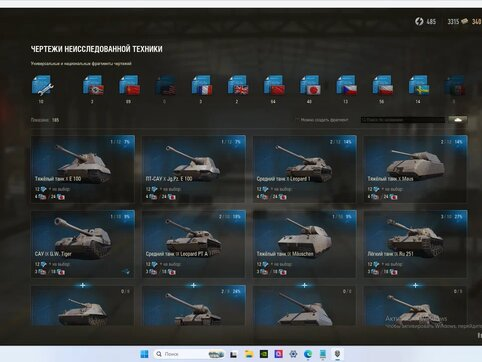Open the NVIDIA app from the taskbar

[x=264, y=354]
